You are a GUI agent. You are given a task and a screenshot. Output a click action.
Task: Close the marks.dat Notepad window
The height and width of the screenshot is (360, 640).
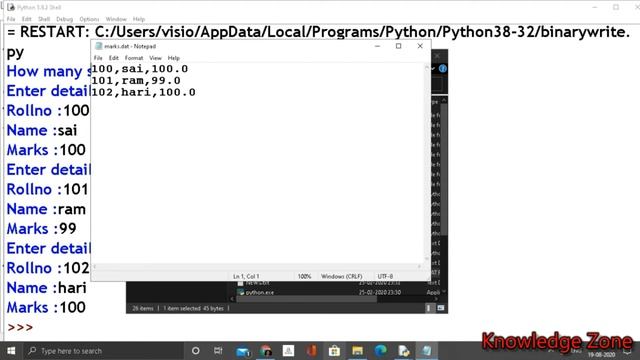[x=420, y=46]
